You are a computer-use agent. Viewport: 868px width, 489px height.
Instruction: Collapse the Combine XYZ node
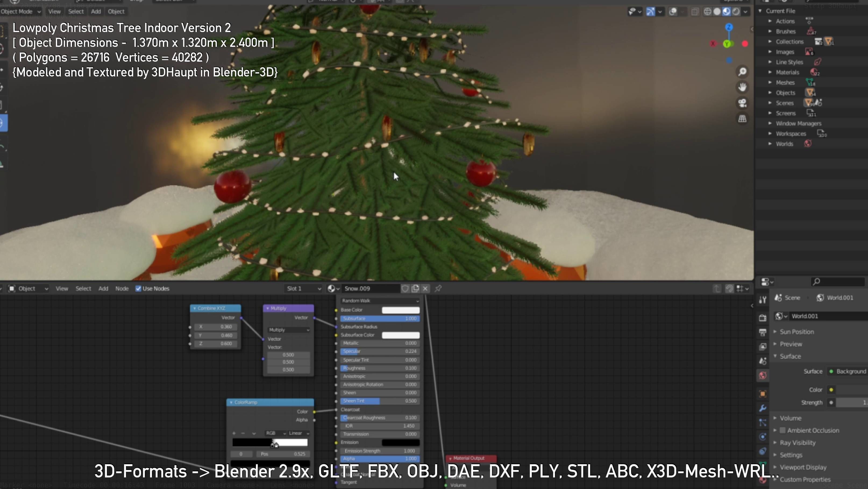coord(194,308)
